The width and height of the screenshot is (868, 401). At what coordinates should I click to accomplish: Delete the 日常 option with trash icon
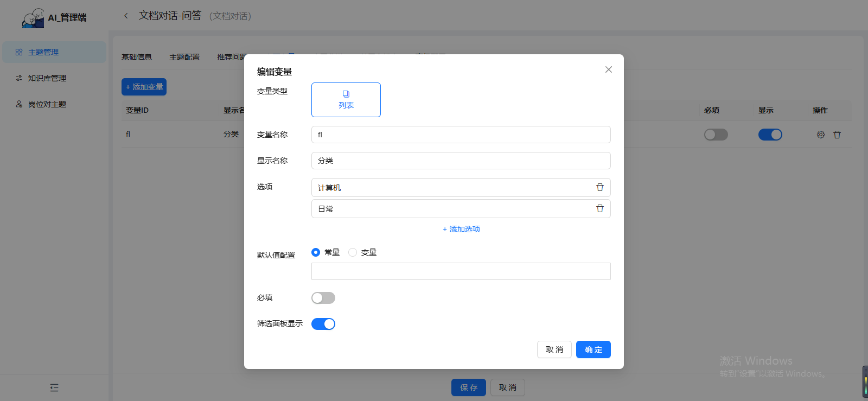pos(599,208)
